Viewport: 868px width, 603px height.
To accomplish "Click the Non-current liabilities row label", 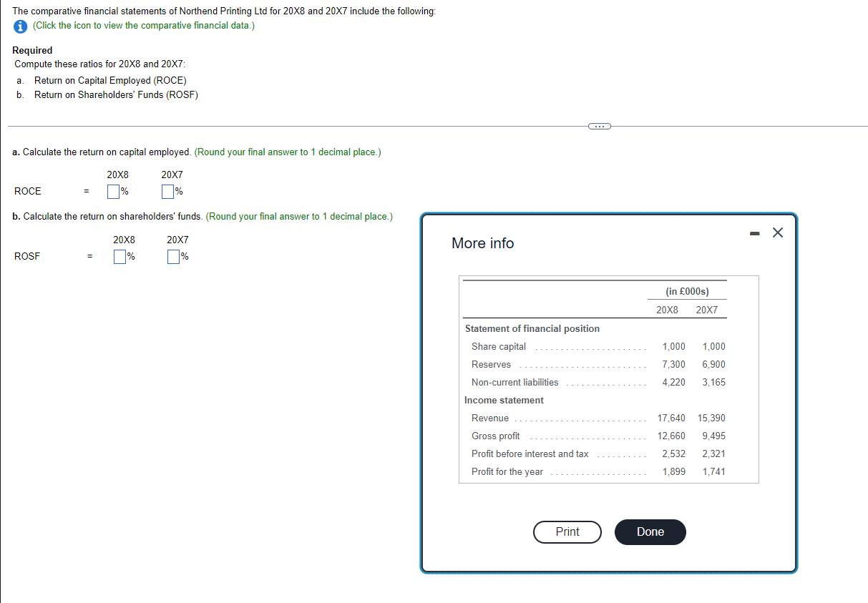I will tap(515, 383).
